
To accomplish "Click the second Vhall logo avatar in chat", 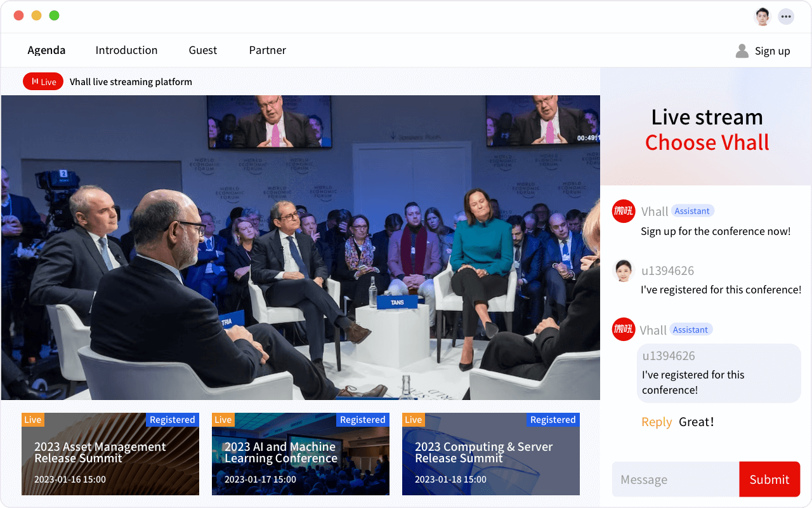I will 624,330.
